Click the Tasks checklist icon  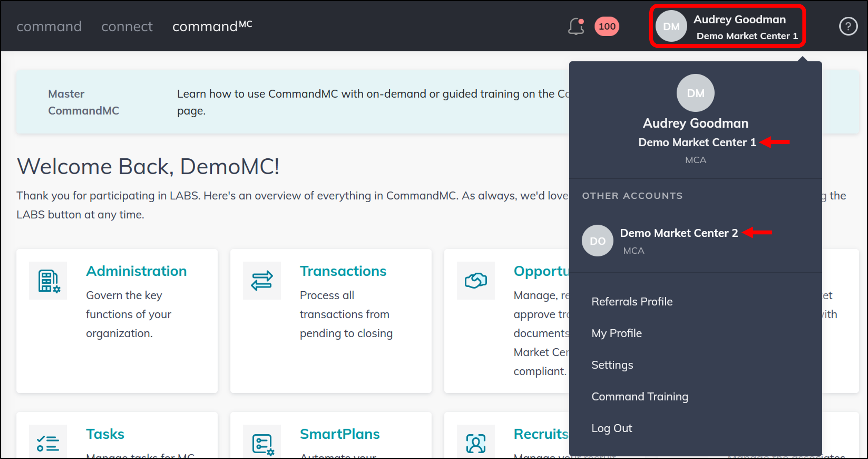point(48,444)
